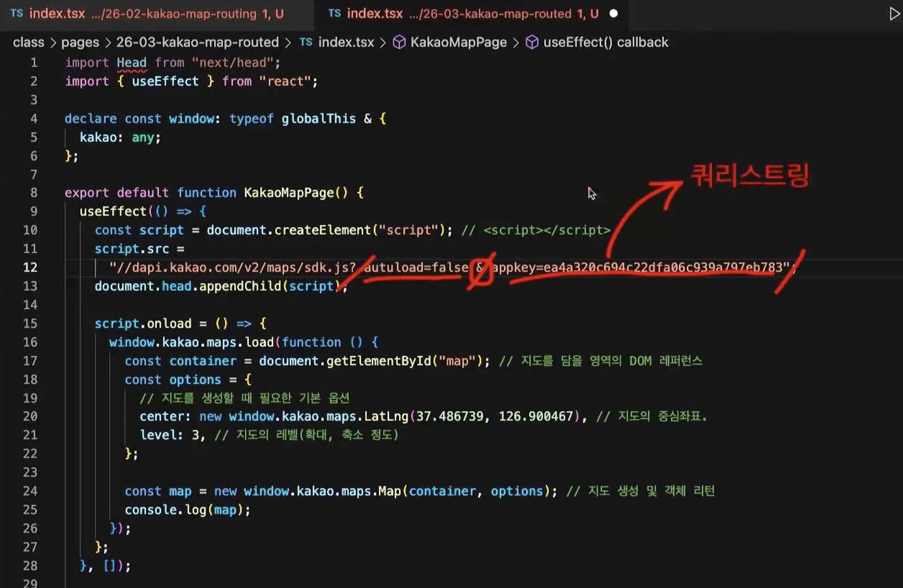Click the TS icon on the kakao-map-routing tab
Screen dimensions: 903x588
(16, 13)
